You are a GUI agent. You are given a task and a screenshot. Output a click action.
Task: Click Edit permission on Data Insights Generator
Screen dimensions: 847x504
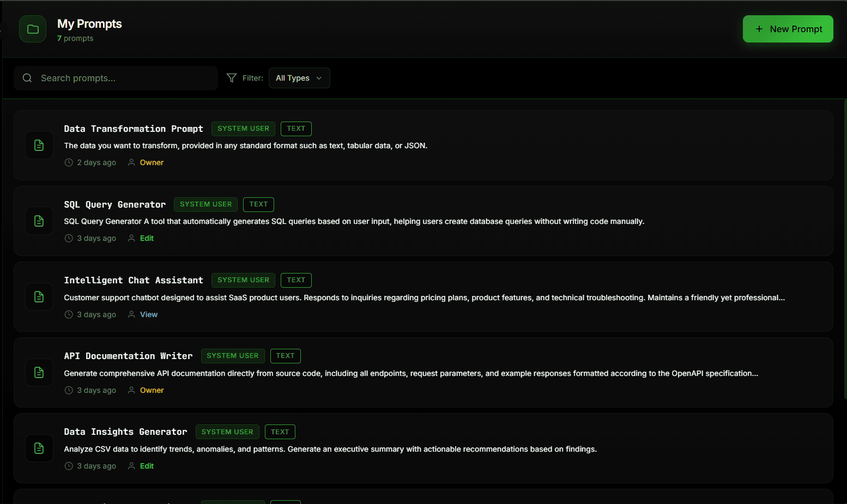tap(147, 466)
